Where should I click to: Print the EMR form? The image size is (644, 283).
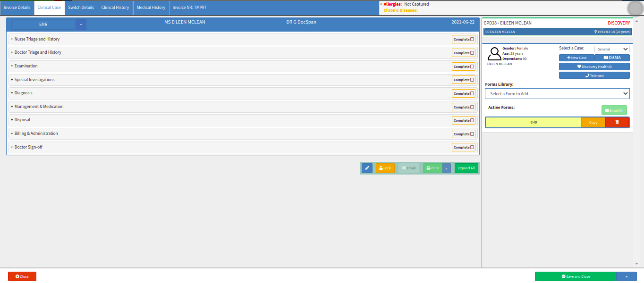tap(432, 168)
